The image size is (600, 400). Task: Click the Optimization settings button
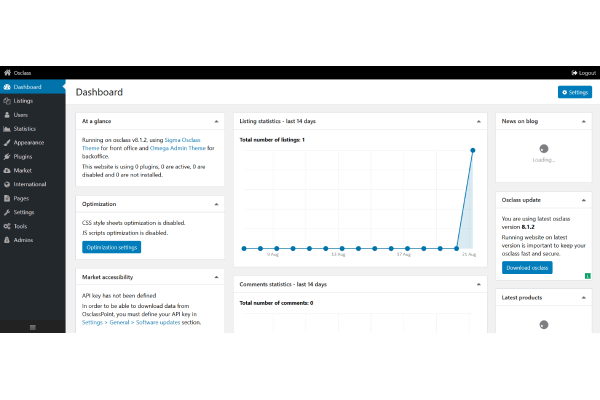[x=111, y=247]
